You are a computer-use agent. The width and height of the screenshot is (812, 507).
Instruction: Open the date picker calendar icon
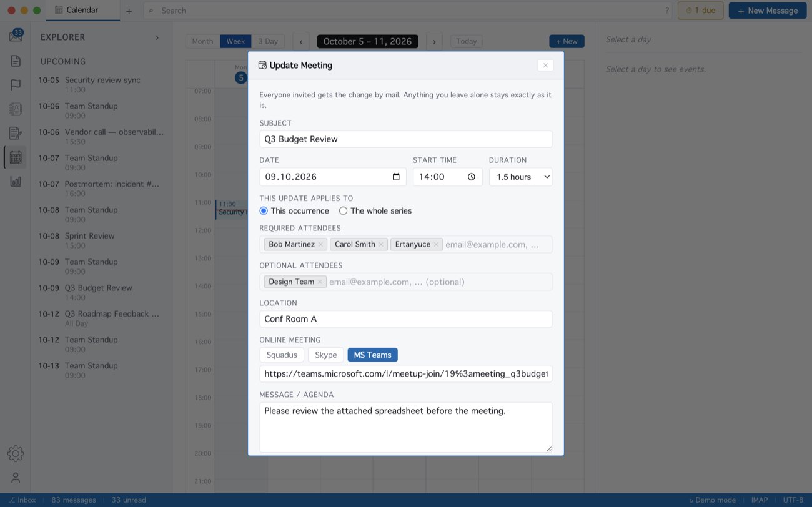tap(396, 177)
